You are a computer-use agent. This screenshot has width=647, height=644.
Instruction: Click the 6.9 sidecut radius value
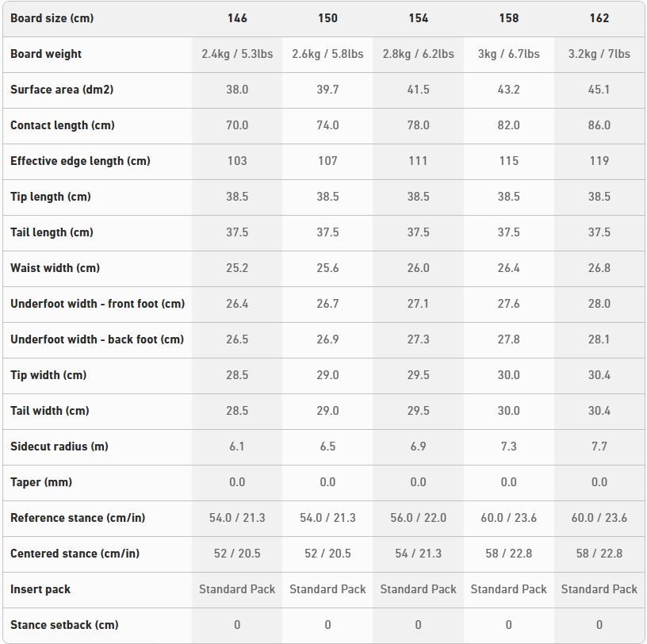[x=418, y=447]
